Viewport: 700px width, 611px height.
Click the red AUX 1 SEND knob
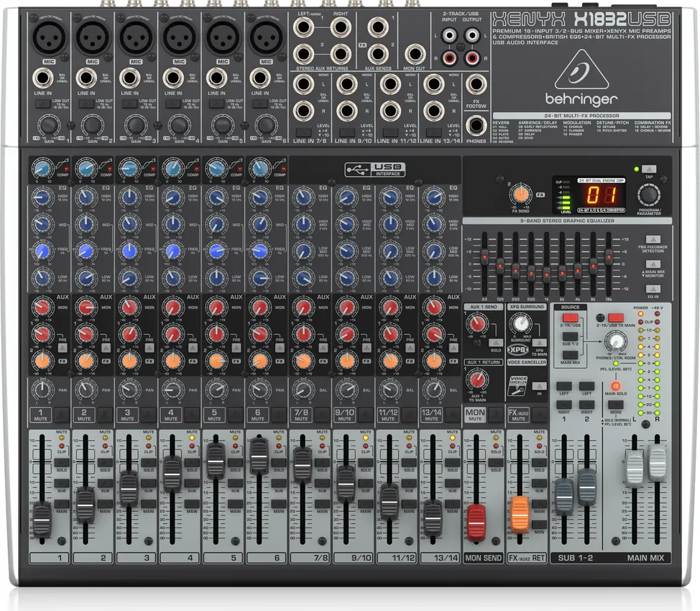[477, 323]
